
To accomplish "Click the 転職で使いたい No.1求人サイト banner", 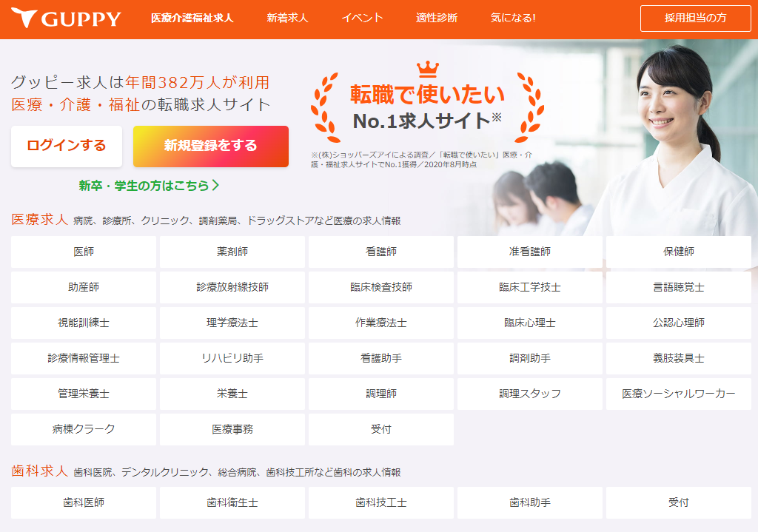I will tap(427, 102).
